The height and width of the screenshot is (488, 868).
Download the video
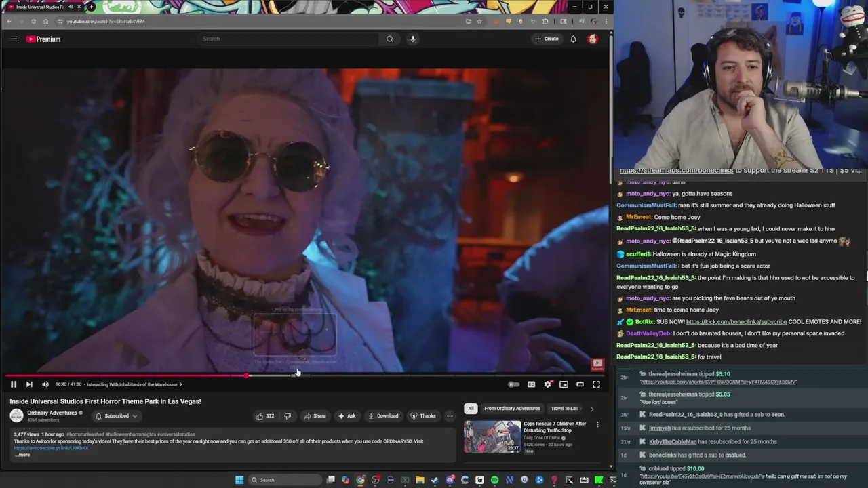383,415
